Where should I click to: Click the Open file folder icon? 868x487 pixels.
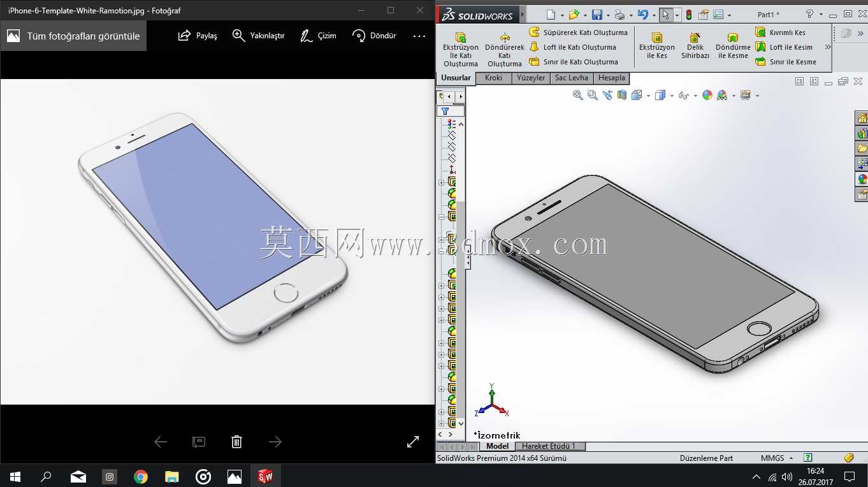coord(574,15)
